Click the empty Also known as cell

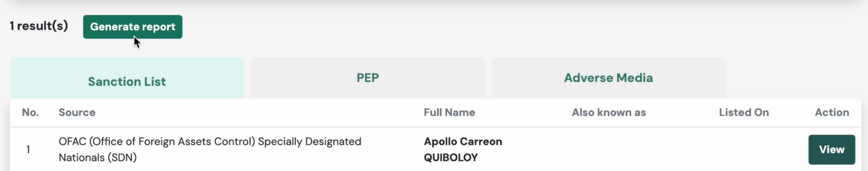[x=609, y=149]
